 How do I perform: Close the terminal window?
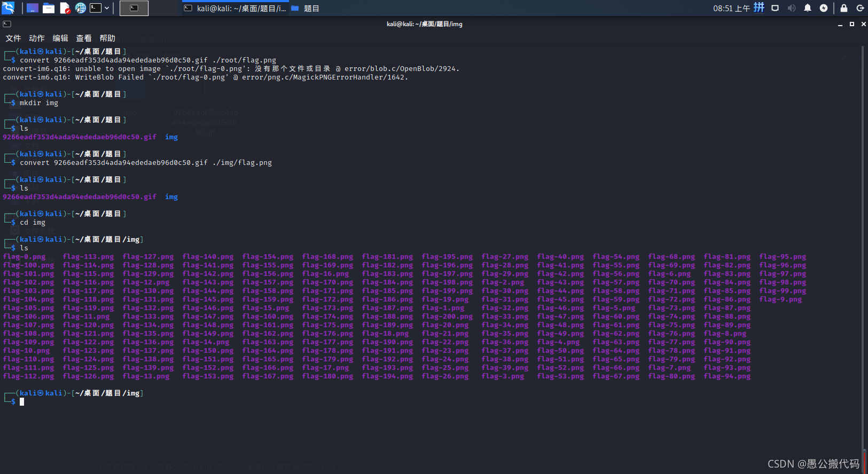coord(864,24)
